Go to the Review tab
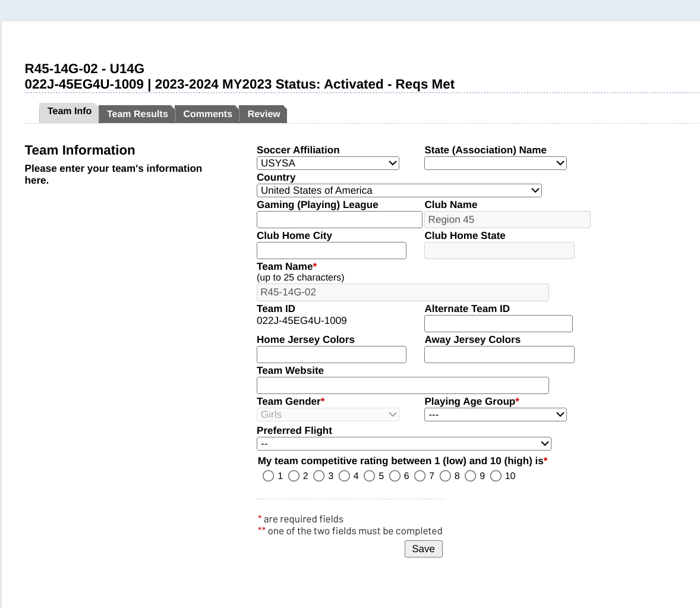Image resolution: width=700 pixels, height=608 pixels. tap(263, 114)
